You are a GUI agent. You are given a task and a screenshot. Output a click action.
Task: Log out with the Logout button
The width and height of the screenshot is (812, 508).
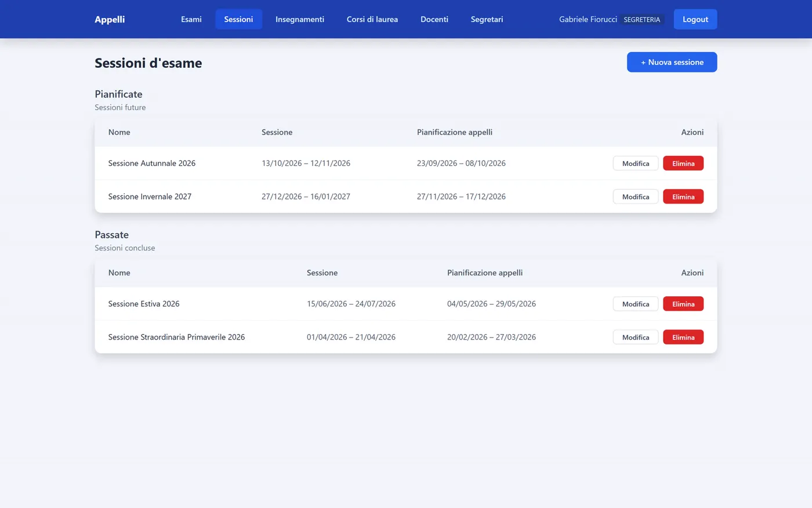(x=695, y=19)
